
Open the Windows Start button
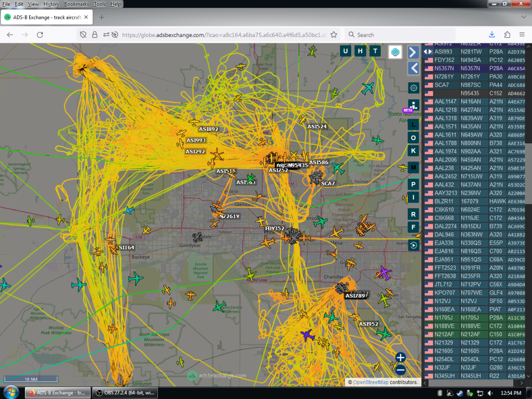click(10, 393)
